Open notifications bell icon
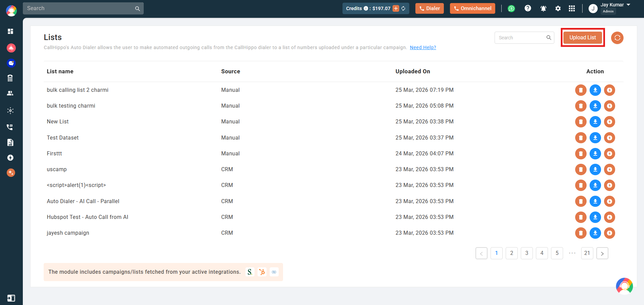Image resolution: width=644 pixels, height=305 pixels. 543,8
